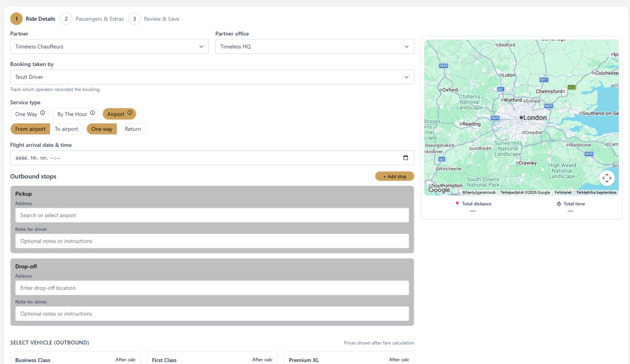Choose the From airport direction
This screenshot has width=630, height=364.
pos(30,129)
